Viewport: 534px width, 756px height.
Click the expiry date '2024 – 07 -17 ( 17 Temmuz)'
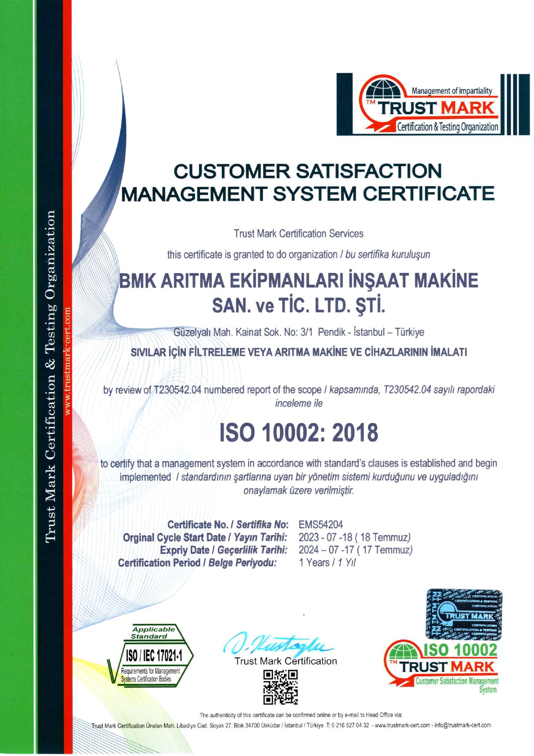coord(356,550)
